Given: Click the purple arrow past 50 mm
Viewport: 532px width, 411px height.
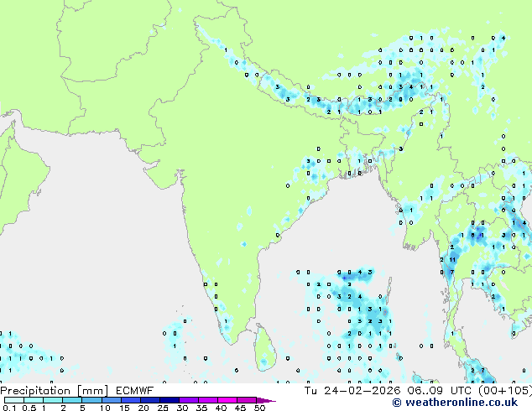Looking at the screenshot, I should coord(266,401).
